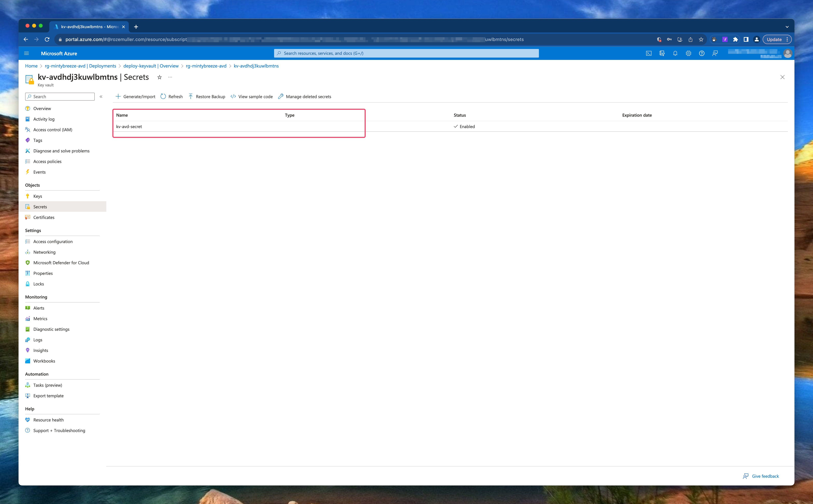The image size is (813, 504).
Task: Open Azure Cloud Shell icon
Action: pyautogui.click(x=649, y=53)
